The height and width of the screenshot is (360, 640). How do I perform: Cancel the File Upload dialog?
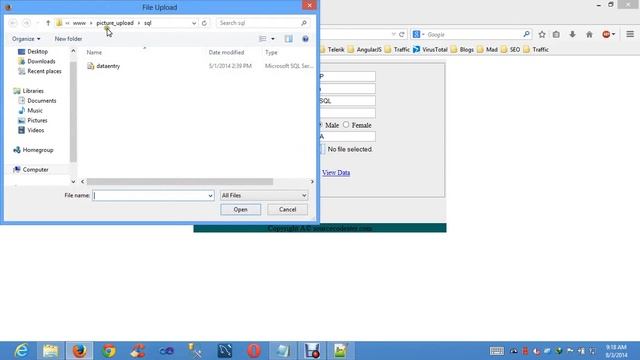[x=287, y=209]
